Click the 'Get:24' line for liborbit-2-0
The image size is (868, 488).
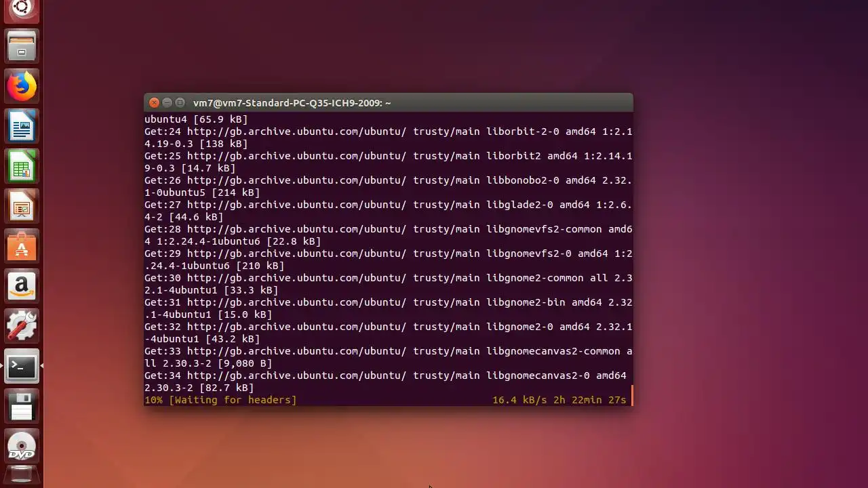[388, 131]
